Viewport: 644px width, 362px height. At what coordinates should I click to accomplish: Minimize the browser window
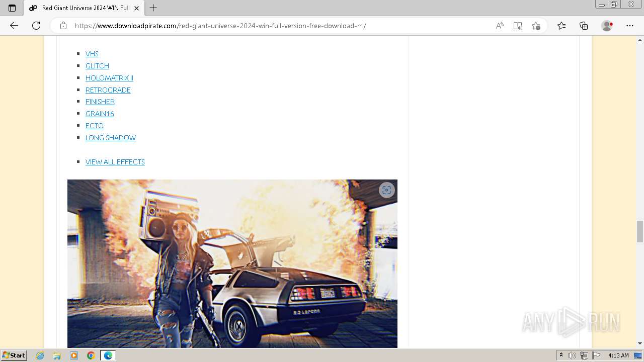point(602,5)
